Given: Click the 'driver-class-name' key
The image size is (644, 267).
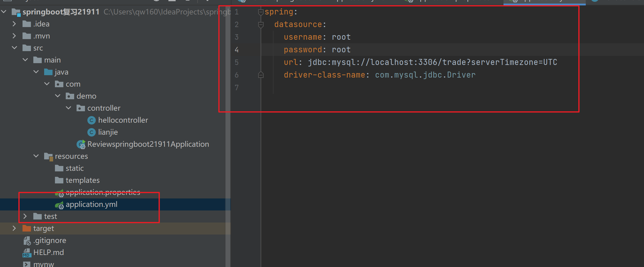Looking at the screenshot, I should 325,75.
